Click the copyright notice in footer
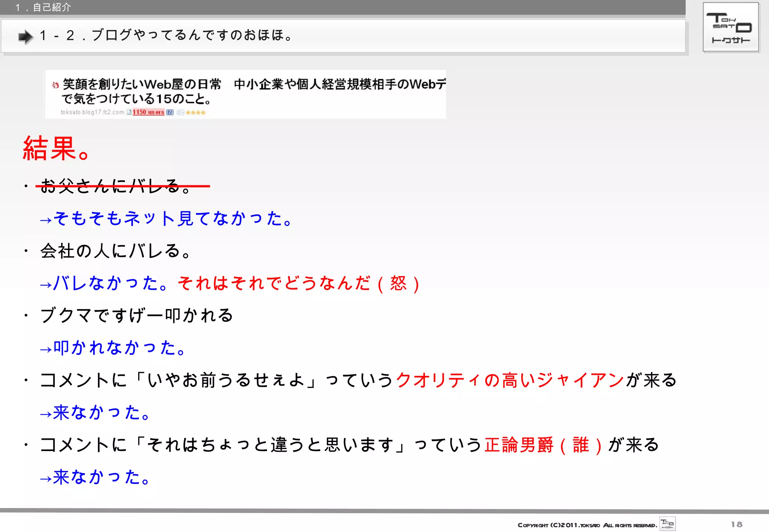The height and width of the screenshot is (532, 769). coord(587,525)
